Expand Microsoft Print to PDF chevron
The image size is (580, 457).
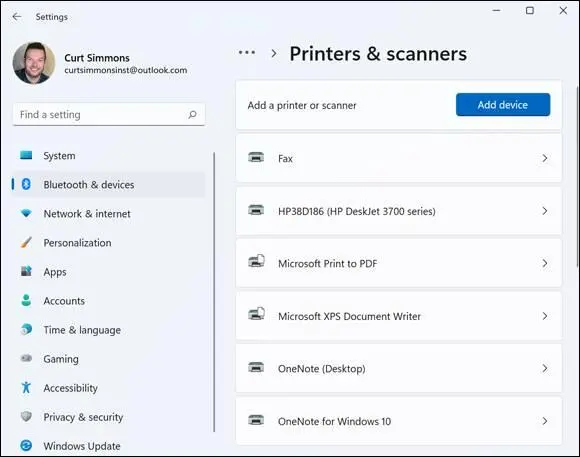pos(544,263)
